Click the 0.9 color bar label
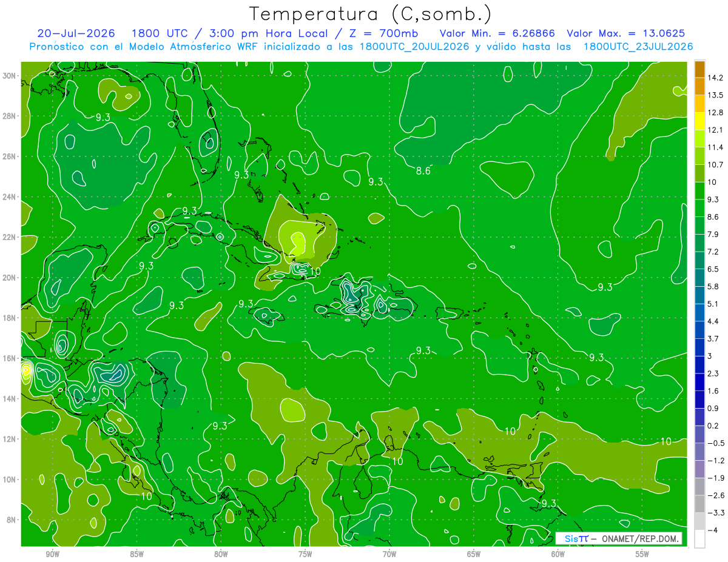The height and width of the screenshot is (562, 728). coord(714,408)
